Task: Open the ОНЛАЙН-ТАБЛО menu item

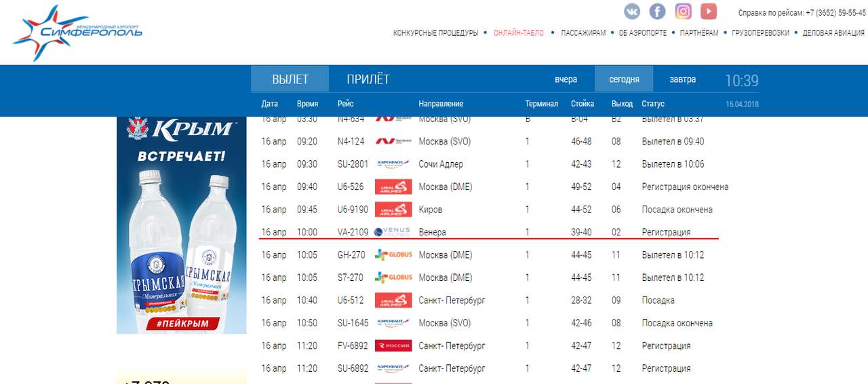Action: pos(519,33)
